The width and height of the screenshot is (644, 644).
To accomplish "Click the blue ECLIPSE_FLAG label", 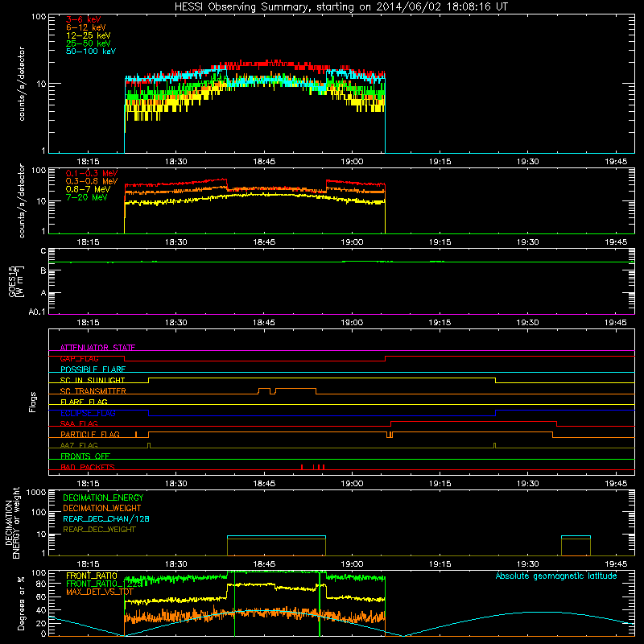I will (x=88, y=413).
